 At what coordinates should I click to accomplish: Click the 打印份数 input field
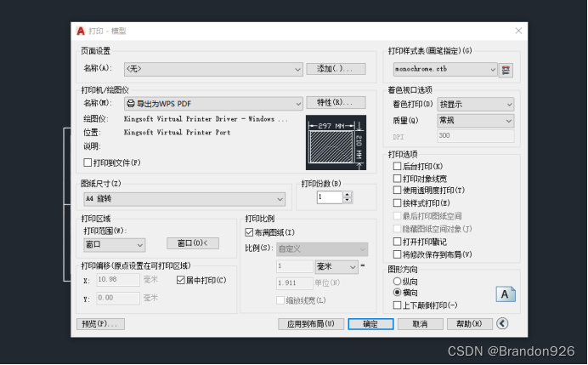pos(330,197)
